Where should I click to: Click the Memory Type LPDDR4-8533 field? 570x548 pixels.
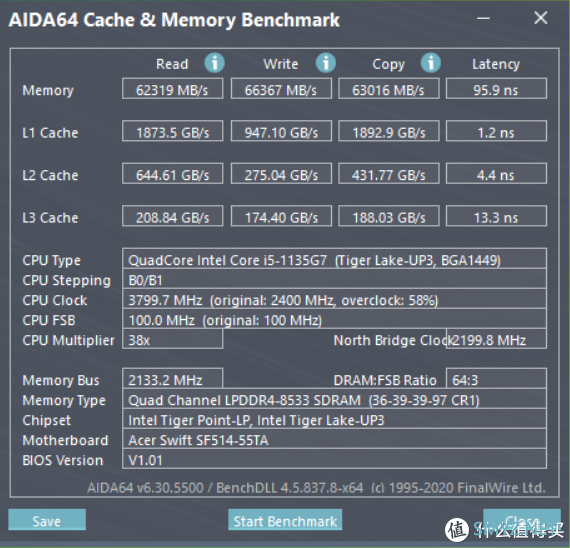(x=334, y=399)
